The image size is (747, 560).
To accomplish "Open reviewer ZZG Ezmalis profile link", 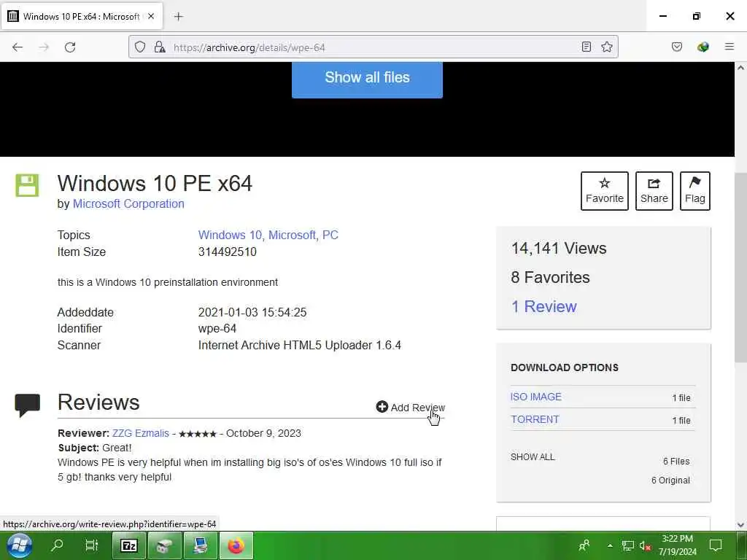I will click(x=141, y=433).
